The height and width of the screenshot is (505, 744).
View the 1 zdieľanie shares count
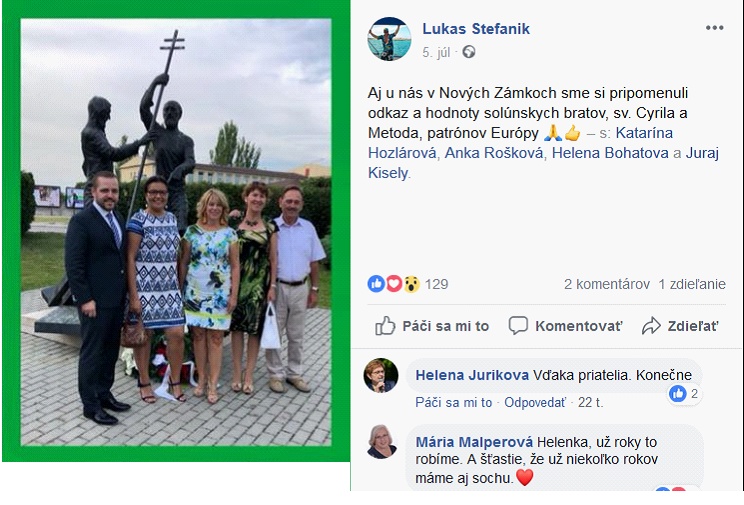692,284
